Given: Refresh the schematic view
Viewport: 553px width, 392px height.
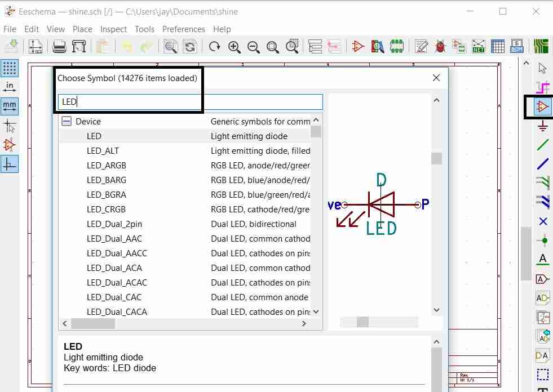Looking at the screenshot, I should pos(214,47).
